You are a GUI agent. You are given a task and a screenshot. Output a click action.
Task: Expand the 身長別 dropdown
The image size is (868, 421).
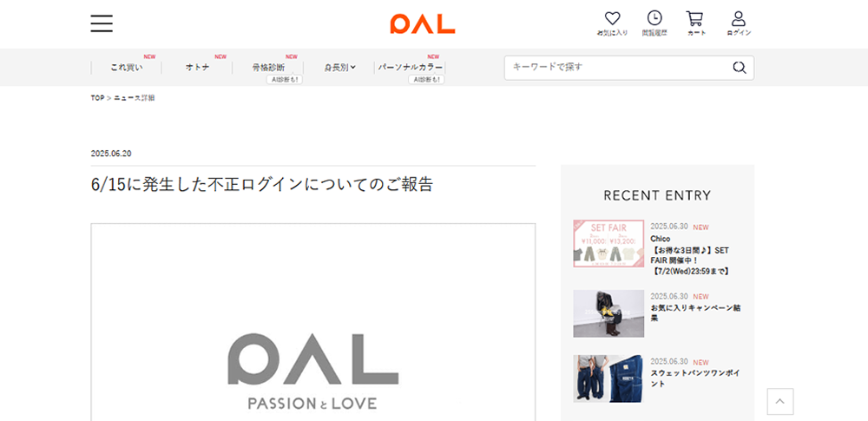pyautogui.click(x=339, y=68)
